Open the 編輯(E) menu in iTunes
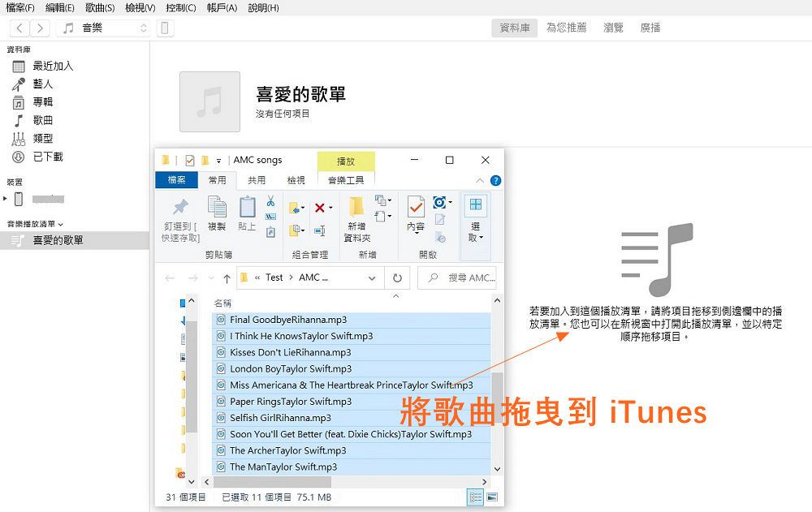 [60, 8]
